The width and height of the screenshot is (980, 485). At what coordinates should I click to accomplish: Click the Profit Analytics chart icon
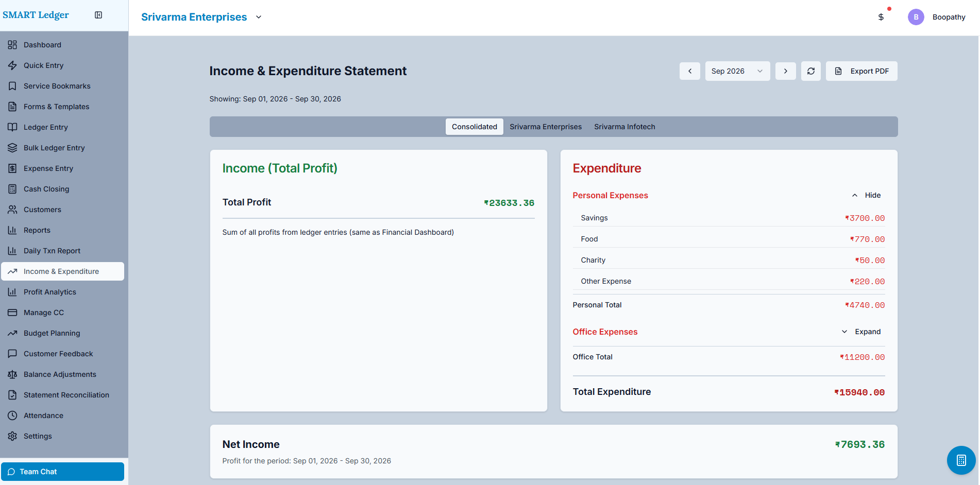[x=12, y=292]
